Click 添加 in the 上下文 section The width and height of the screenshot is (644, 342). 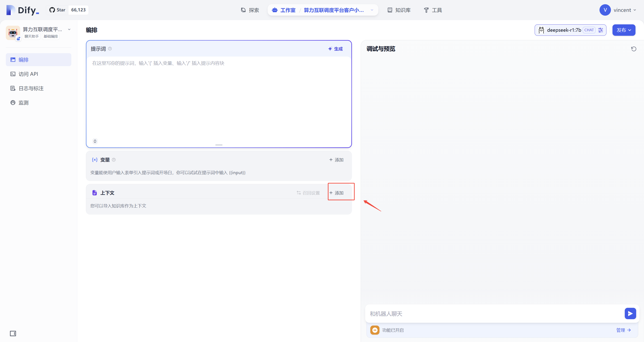point(337,193)
